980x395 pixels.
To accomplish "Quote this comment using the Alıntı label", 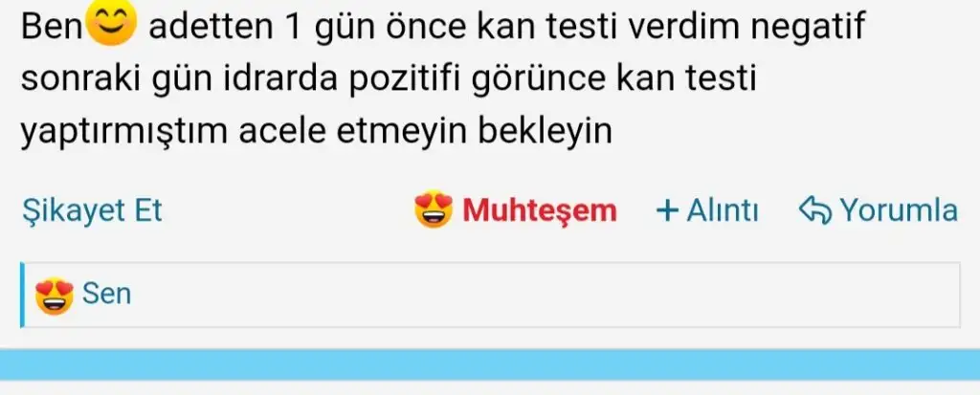I will pos(723,210).
